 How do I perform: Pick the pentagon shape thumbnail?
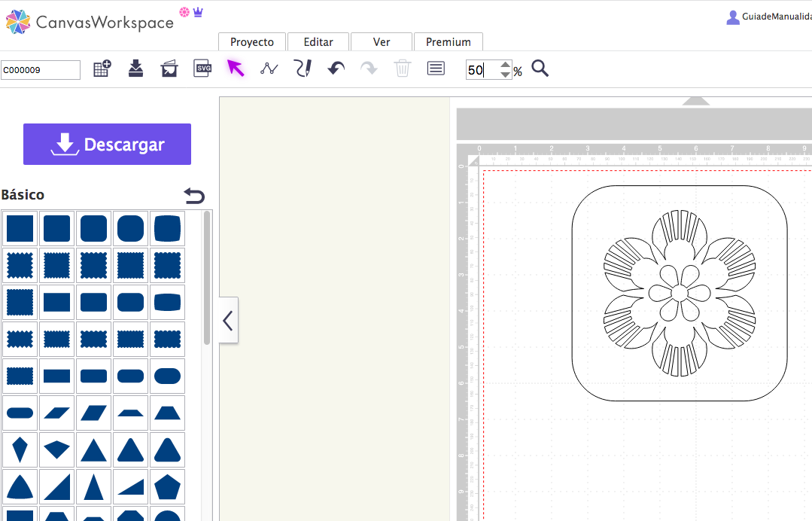coord(167,487)
